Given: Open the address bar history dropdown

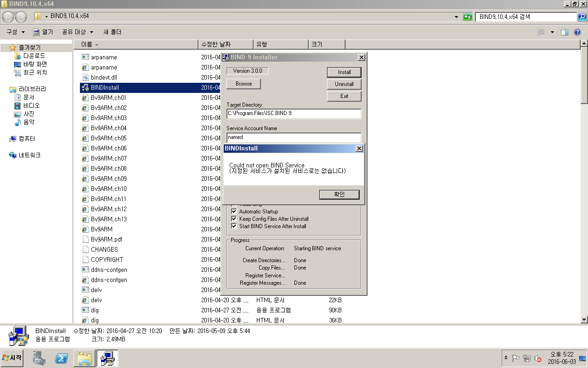Looking at the screenshot, I should point(456,17).
